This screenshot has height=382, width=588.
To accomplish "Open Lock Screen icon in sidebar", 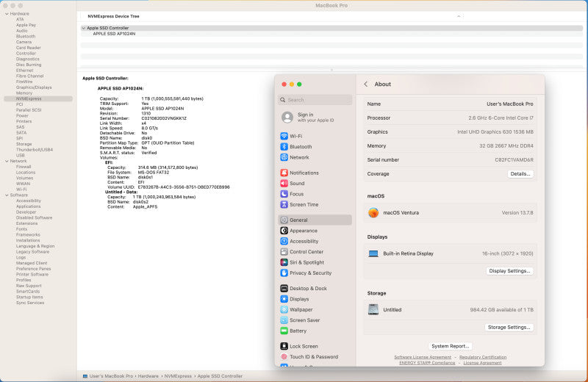I will (x=284, y=346).
